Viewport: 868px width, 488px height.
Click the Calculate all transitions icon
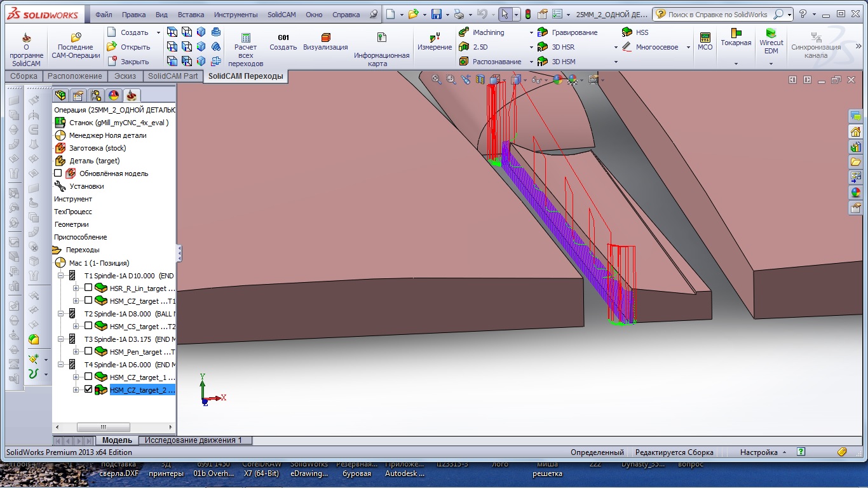(245, 39)
